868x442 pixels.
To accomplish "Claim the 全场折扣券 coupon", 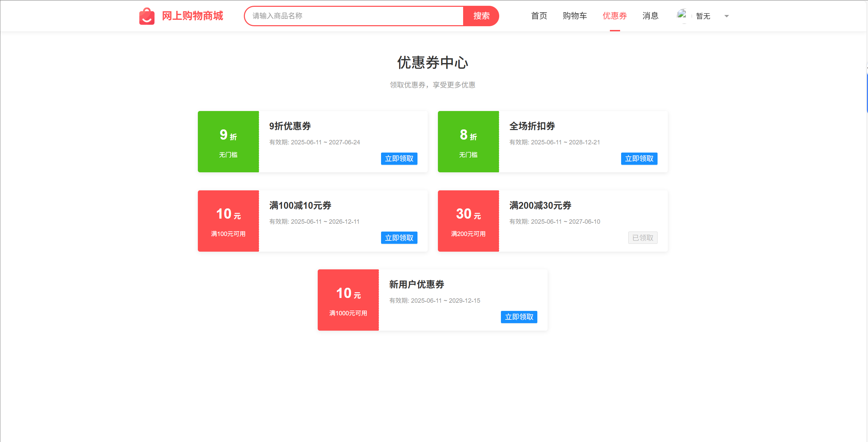I will [x=639, y=159].
